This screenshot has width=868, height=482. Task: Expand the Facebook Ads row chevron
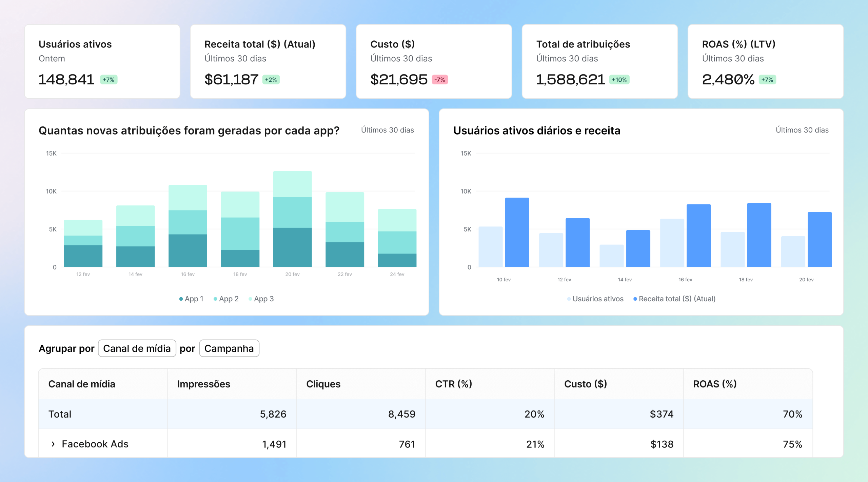click(x=53, y=444)
